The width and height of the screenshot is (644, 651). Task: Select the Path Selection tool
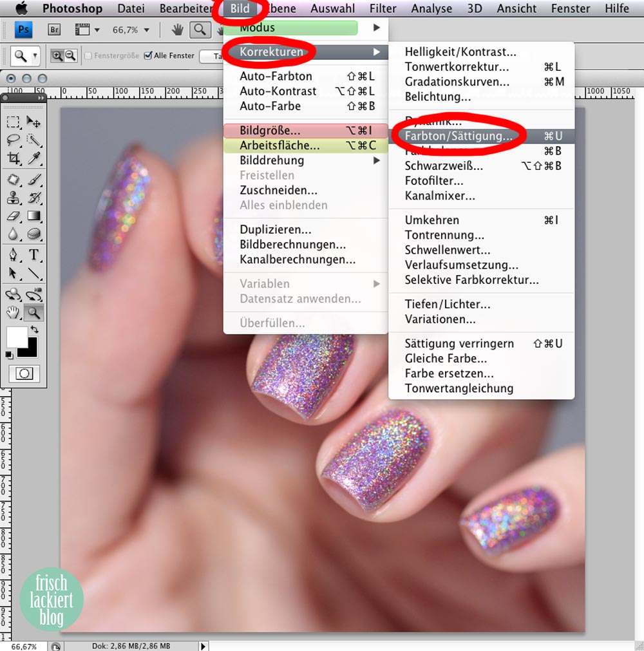coord(14,273)
